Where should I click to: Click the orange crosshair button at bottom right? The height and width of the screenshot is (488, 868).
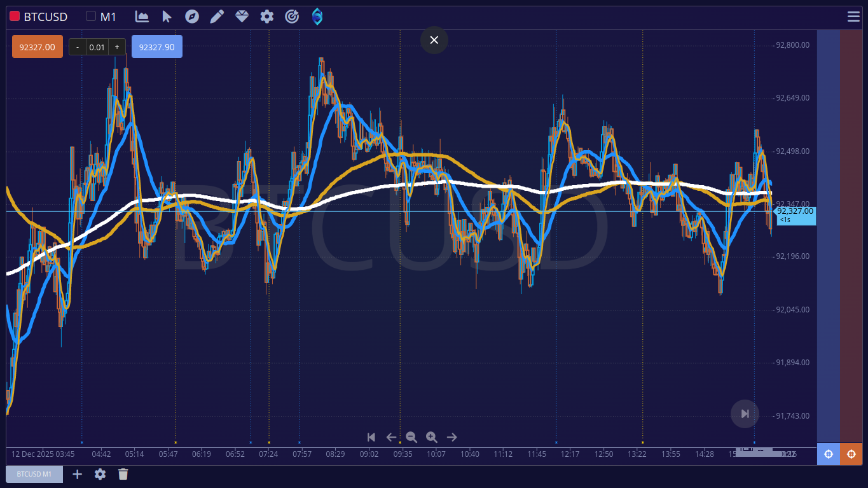pyautogui.click(x=851, y=454)
